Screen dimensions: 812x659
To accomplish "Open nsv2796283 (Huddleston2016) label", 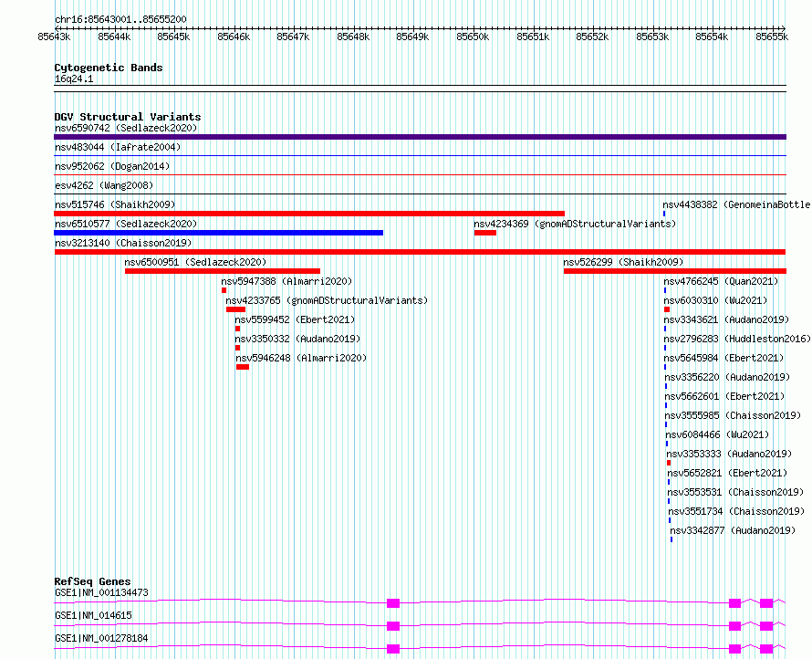I will 737,339.
